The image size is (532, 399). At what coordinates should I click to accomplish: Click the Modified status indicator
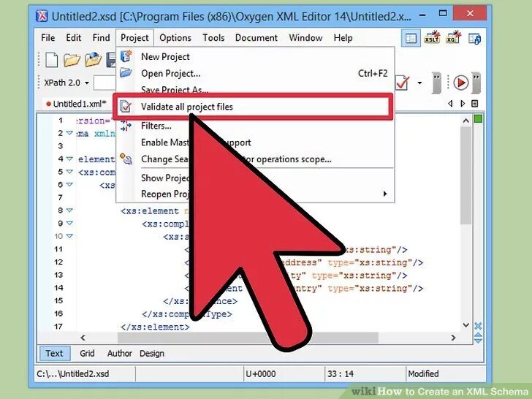(x=423, y=374)
